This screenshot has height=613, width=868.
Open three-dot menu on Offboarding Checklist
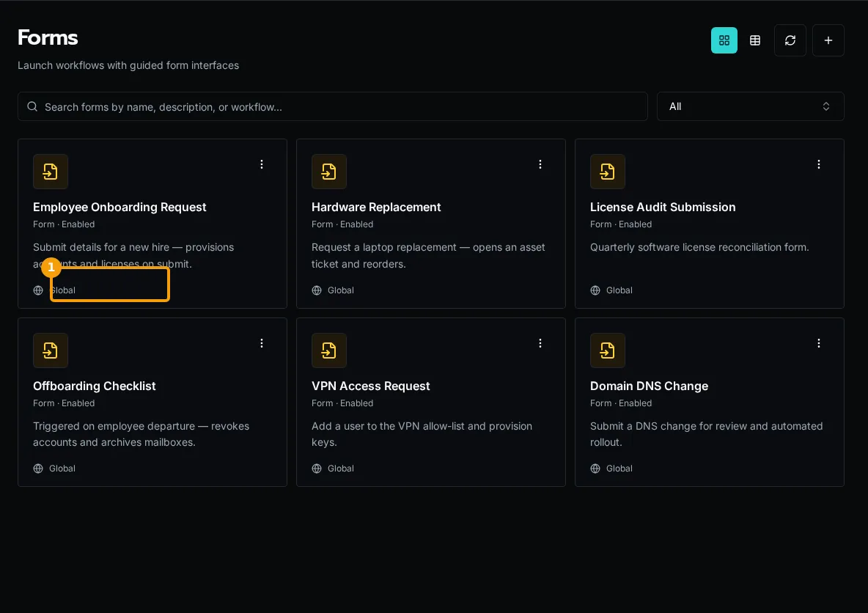pyautogui.click(x=262, y=343)
